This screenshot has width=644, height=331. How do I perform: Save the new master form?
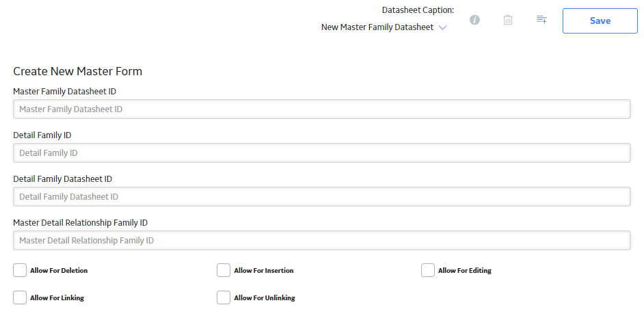click(x=600, y=21)
